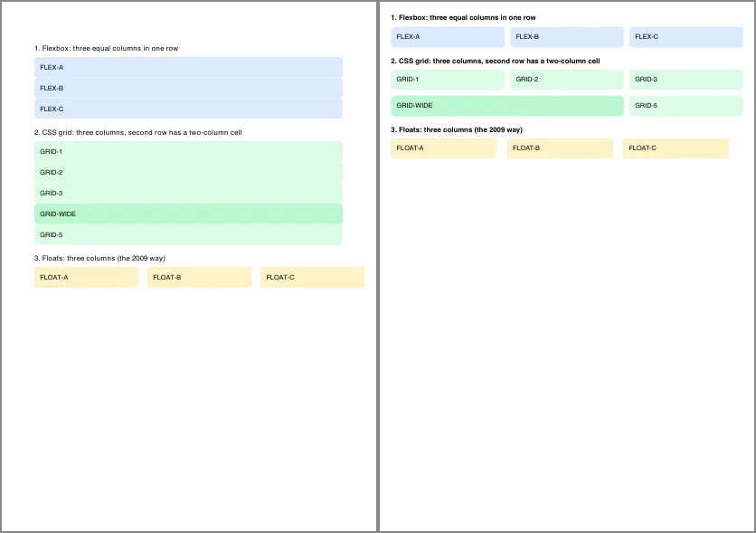Select the GRID-1 cell in the left page
The height and width of the screenshot is (533, 756).
pyautogui.click(x=188, y=151)
